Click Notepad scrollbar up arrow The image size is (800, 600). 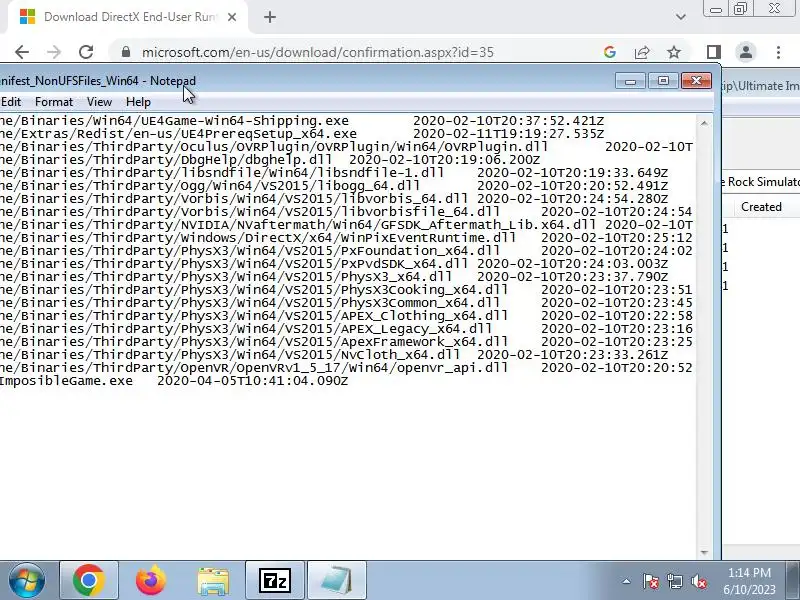tap(705, 123)
